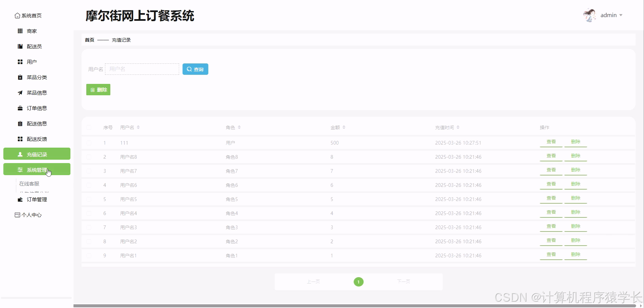Image resolution: width=644 pixels, height=308 pixels.
Task: Click the 用户名3 cell
Action: pyautogui.click(x=128, y=227)
